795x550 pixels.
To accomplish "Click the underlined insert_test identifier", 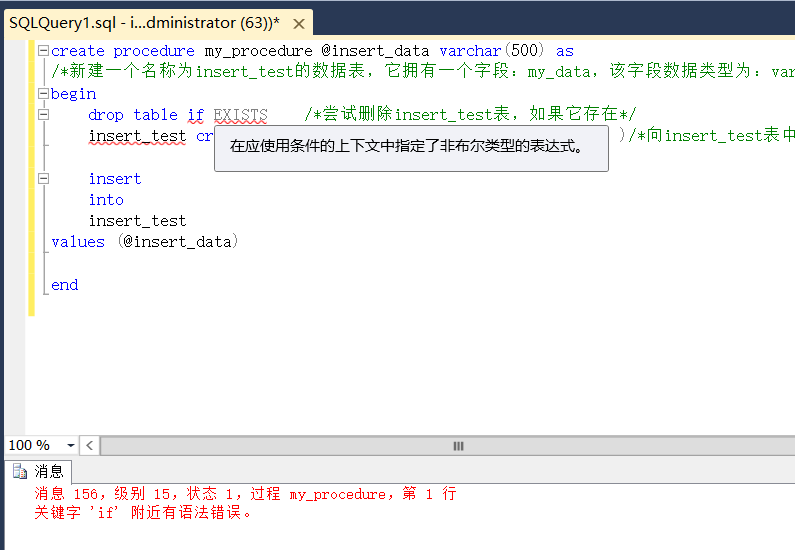I will 137,136.
